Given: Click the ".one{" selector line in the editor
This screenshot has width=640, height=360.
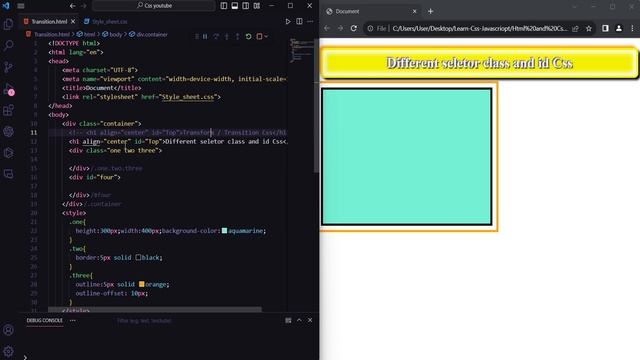Looking at the screenshot, I should [x=78, y=222].
